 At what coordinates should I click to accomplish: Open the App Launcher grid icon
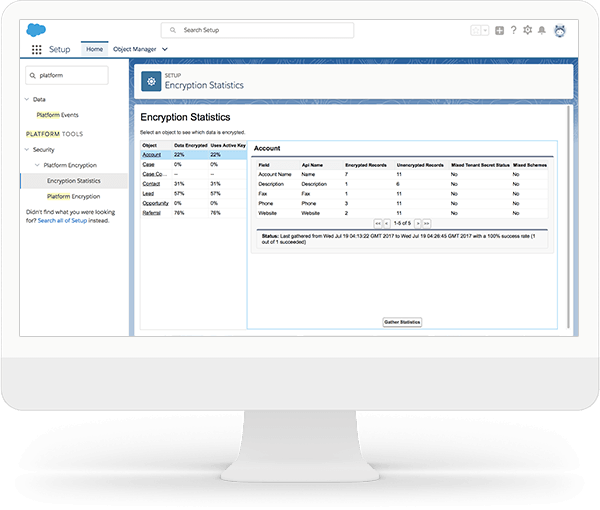(36, 49)
